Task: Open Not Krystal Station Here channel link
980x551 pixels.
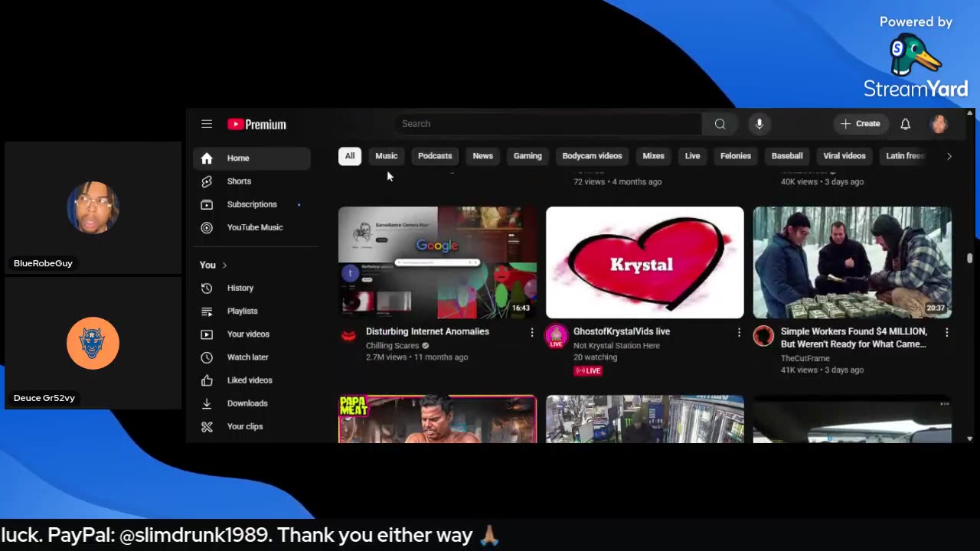Action: 616,346
